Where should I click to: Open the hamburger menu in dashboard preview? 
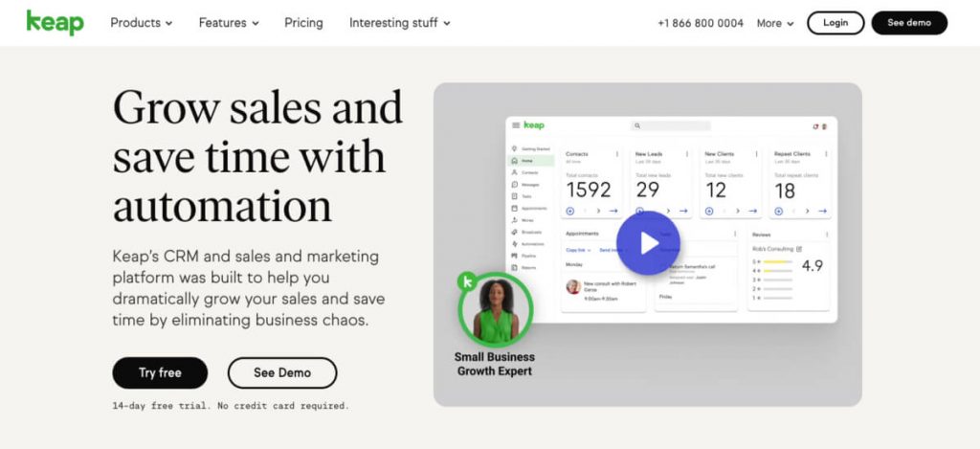[516, 125]
